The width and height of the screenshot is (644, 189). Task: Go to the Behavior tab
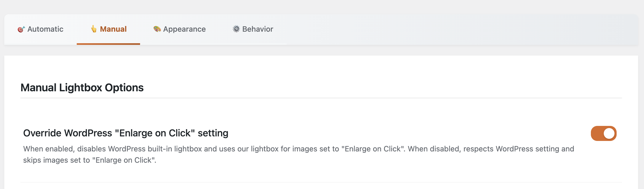point(258,29)
